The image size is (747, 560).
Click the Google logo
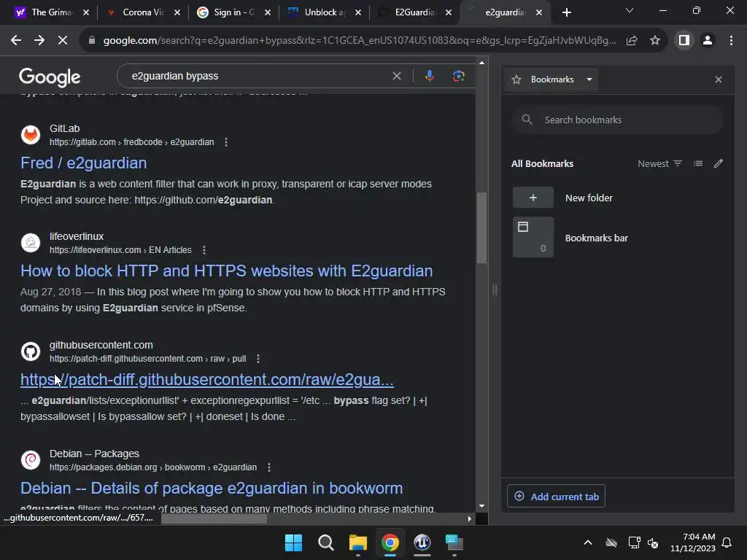point(50,77)
